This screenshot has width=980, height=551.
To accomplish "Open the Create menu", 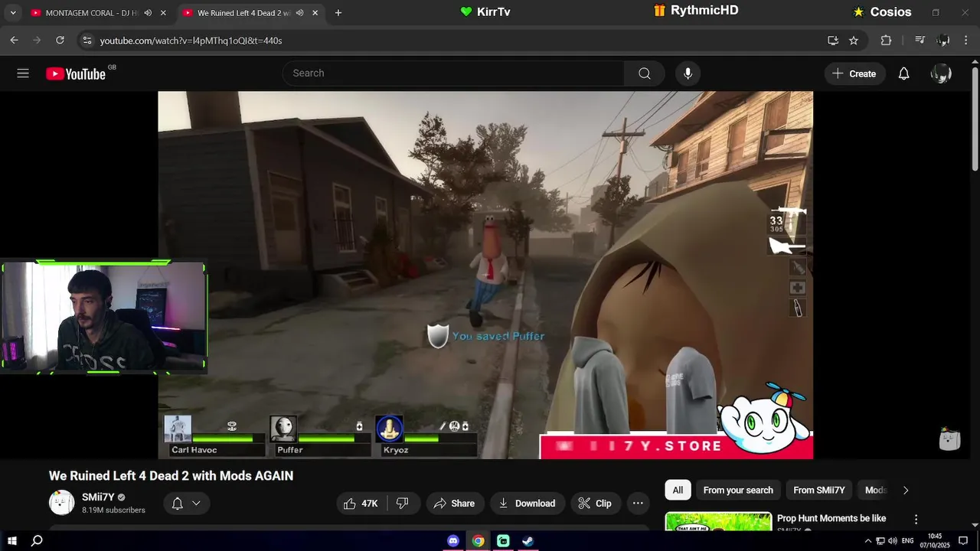I will 854,73.
